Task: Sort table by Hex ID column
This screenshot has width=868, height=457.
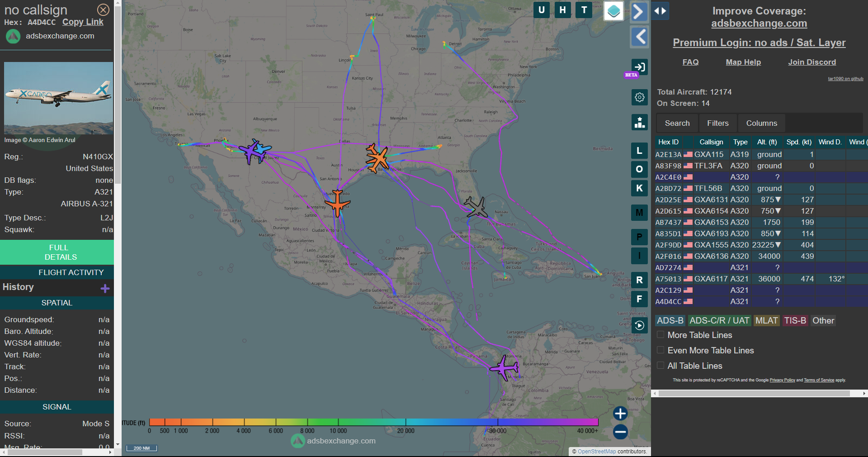Action: click(x=668, y=142)
